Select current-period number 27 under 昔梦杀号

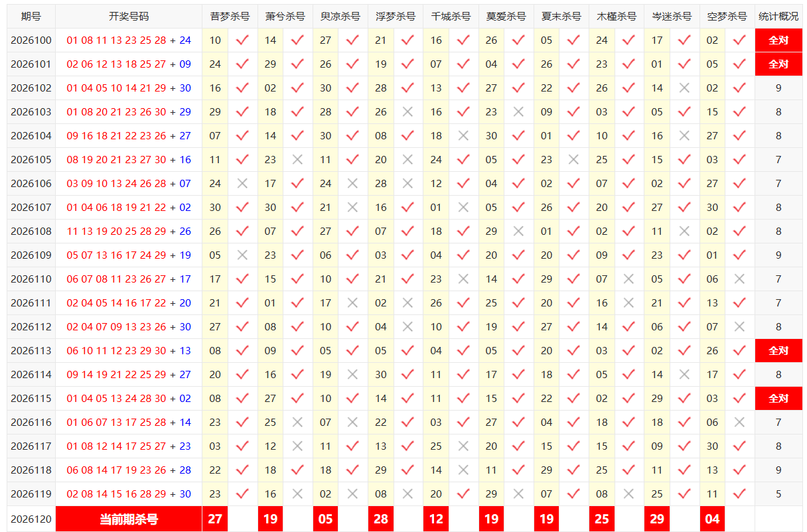[215, 519]
